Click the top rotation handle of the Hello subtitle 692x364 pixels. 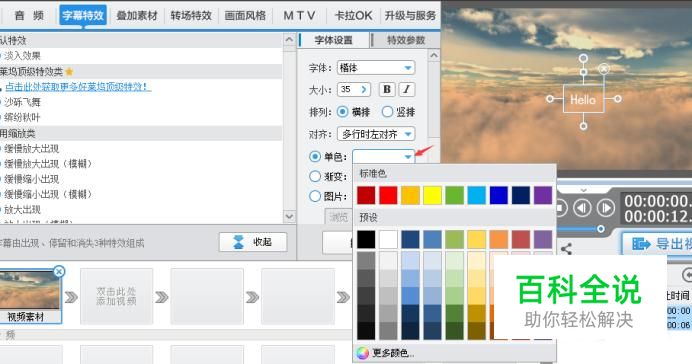coord(583,58)
